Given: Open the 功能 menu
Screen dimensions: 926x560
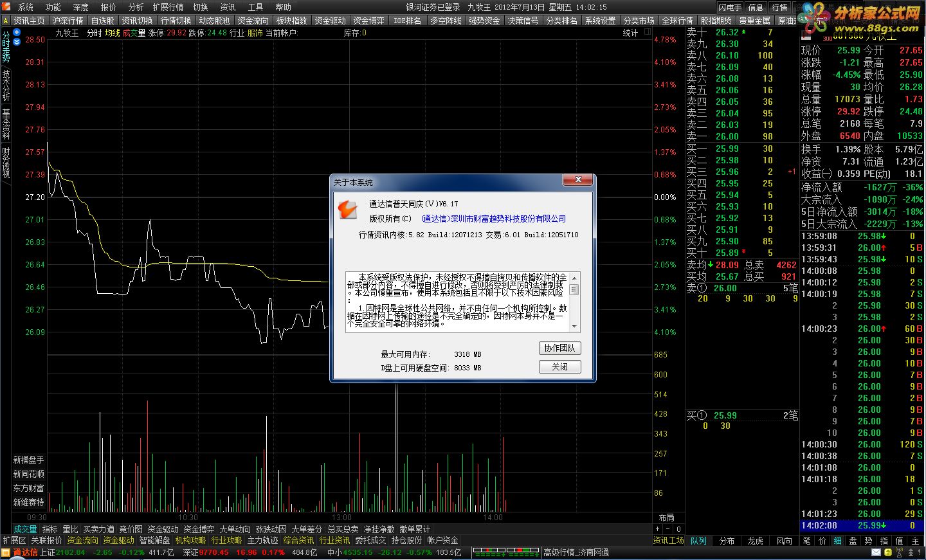Looking at the screenshot, I should 53,7.
